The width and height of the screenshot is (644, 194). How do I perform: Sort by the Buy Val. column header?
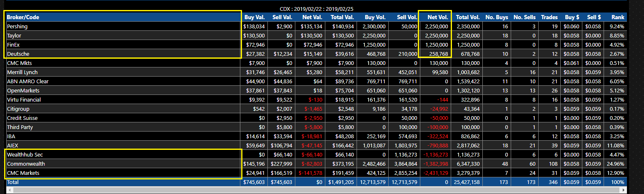point(255,17)
